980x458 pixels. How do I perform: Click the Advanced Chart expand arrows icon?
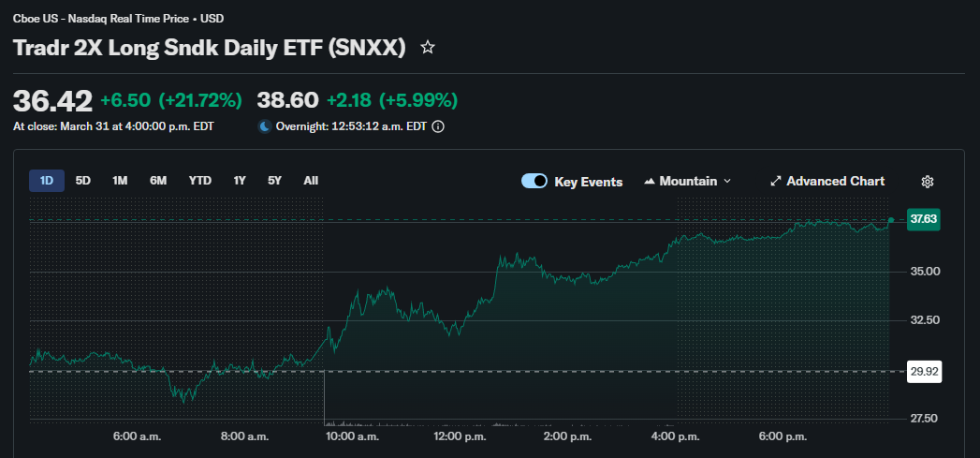tap(776, 182)
